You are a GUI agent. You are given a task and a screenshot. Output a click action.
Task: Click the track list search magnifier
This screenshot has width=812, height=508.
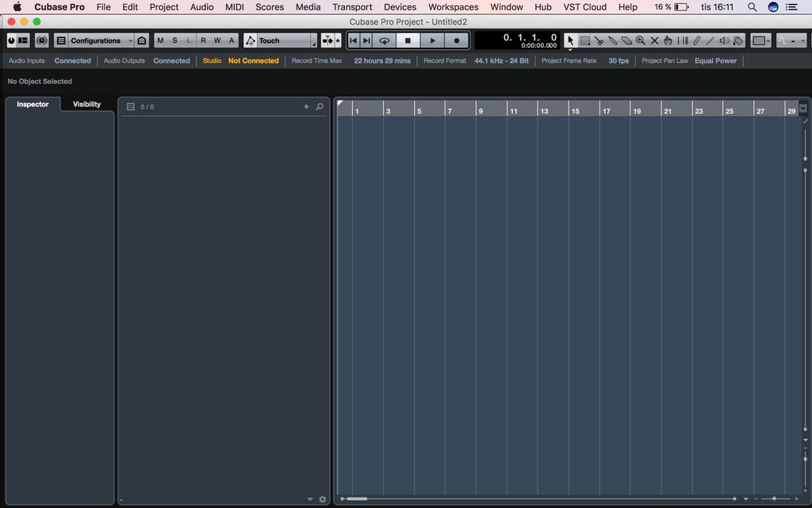pos(320,106)
